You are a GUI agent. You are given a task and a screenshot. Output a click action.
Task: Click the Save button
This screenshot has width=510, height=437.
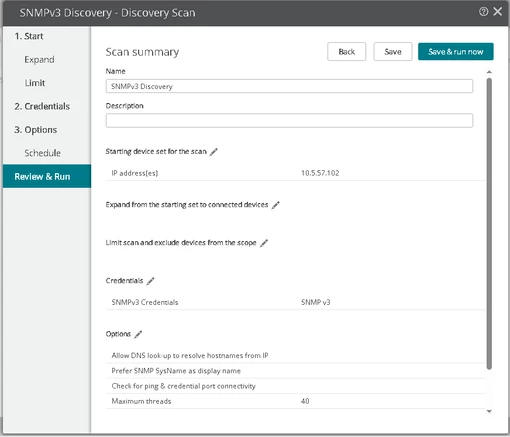coord(393,52)
